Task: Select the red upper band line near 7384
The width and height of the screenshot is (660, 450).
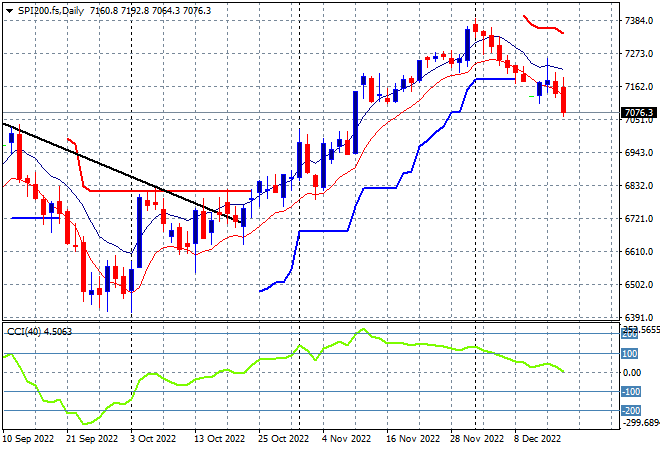Action: coord(543,25)
